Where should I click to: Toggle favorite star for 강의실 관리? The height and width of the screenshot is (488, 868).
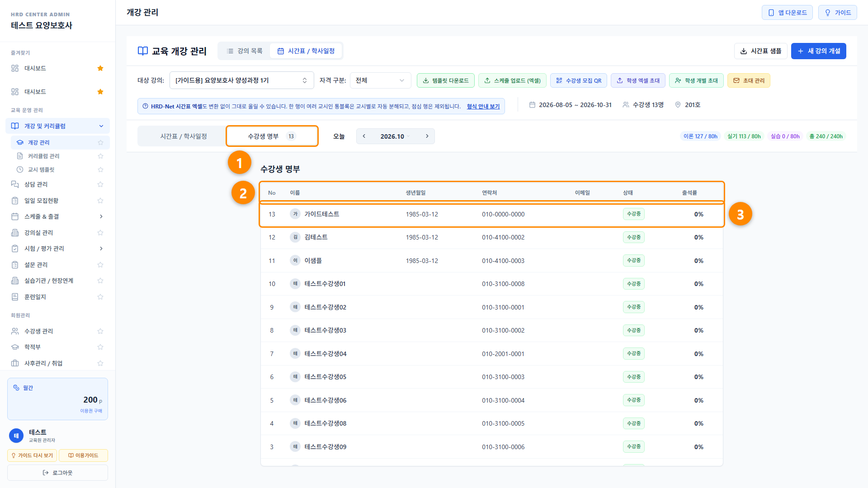point(100,233)
